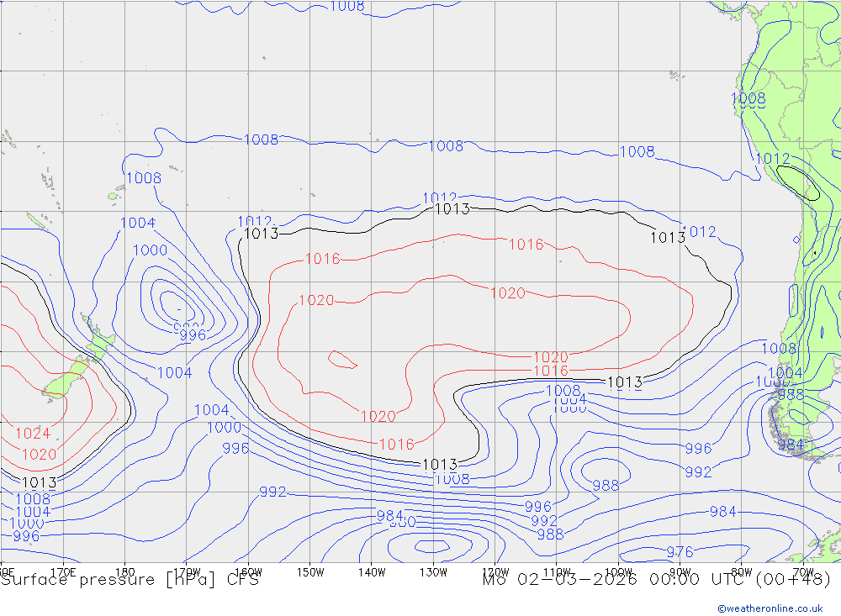Click the red 1020 label beside the 1024 label
The height and width of the screenshot is (616, 841).
(40, 455)
